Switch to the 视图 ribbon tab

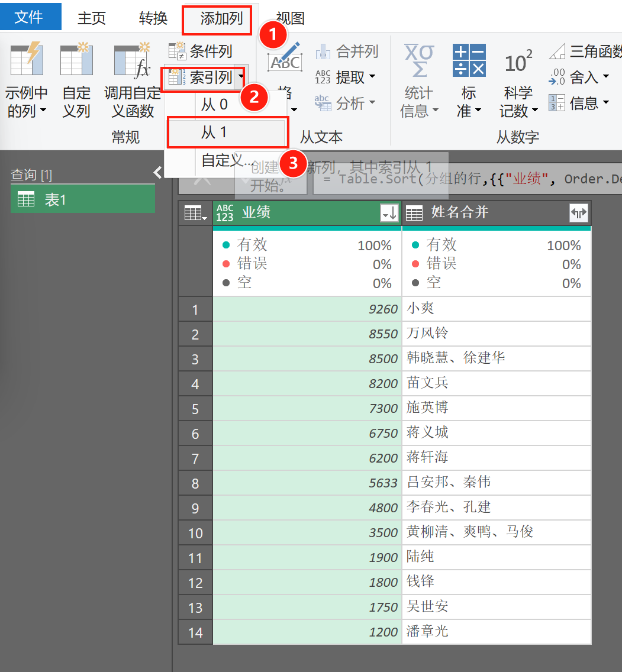[x=290, y=18]
